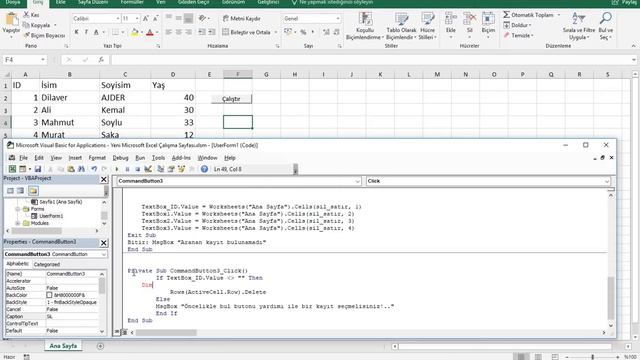The height and width of the screenshot is (360, 640).
Task: Click View Object icon in Project panel
Action: tap(20, 191)
